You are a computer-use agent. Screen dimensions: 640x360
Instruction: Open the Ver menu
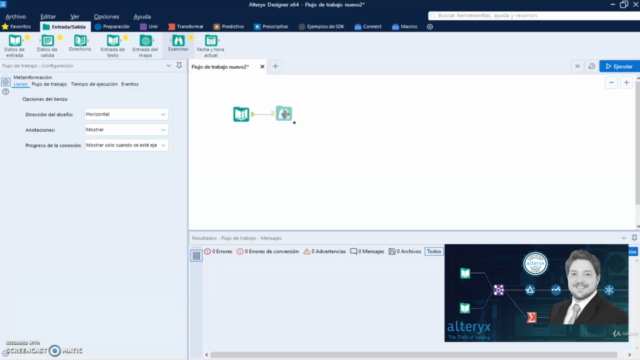click(x=75, y=17)
